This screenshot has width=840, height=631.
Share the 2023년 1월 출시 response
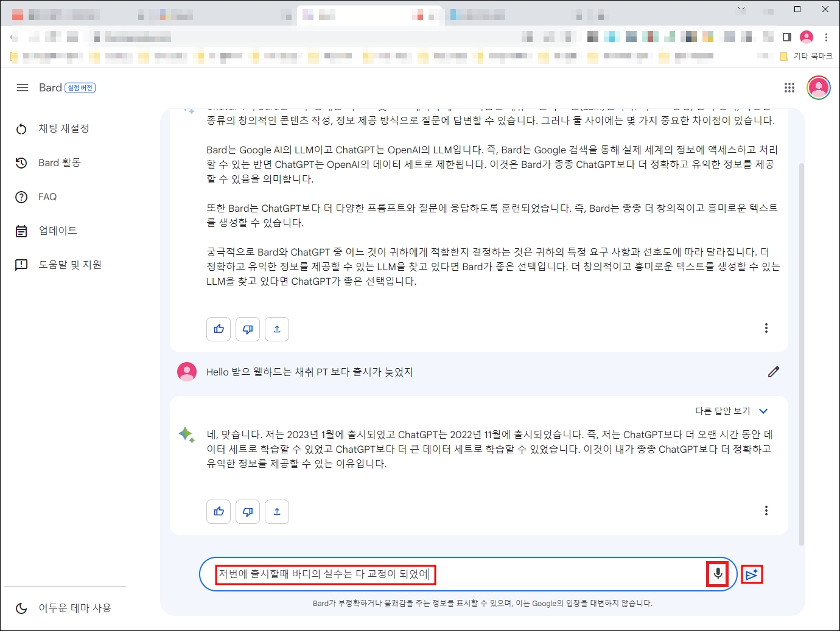[277, 512]
